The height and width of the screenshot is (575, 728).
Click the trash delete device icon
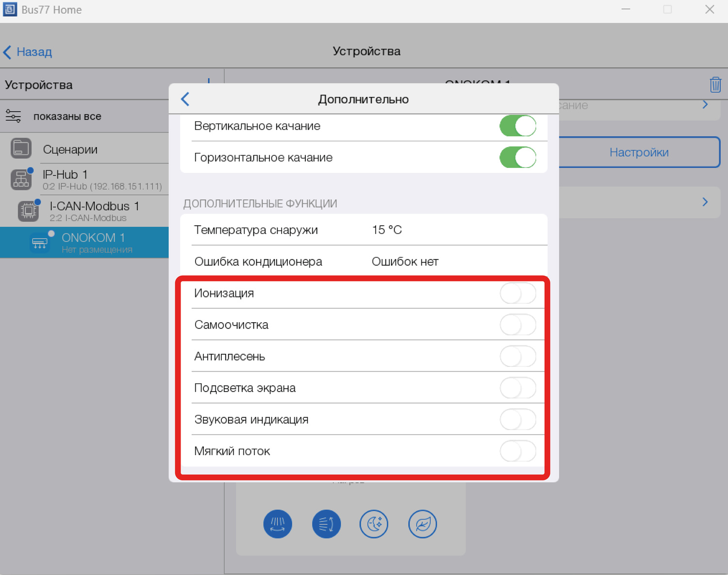point(715,84)
